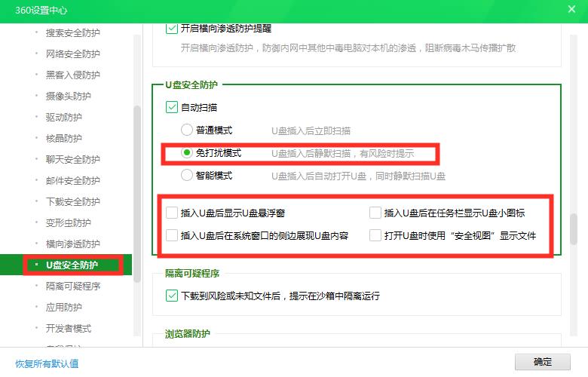Select 邮件安全防护 entry
Image resolution: width=588 pixels, height=377 pixels.
pos(73,180)
